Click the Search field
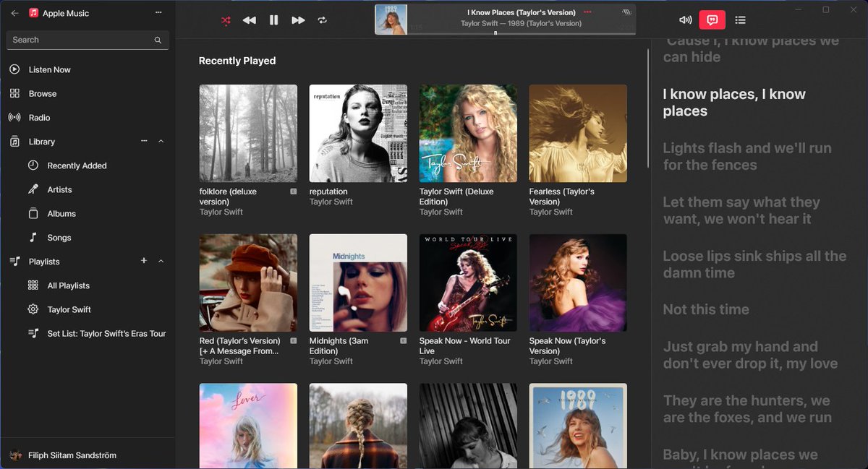The width and height of the screenshot is (868, 469). tap(88, 40)
